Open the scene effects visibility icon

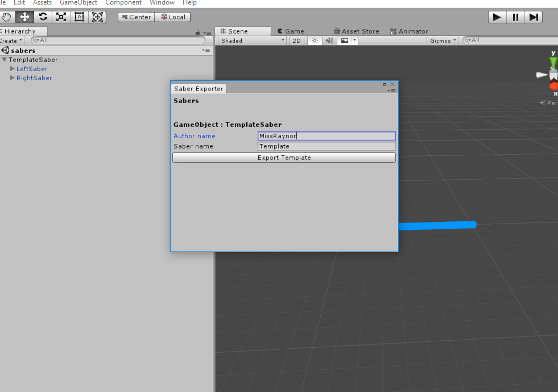344,40
